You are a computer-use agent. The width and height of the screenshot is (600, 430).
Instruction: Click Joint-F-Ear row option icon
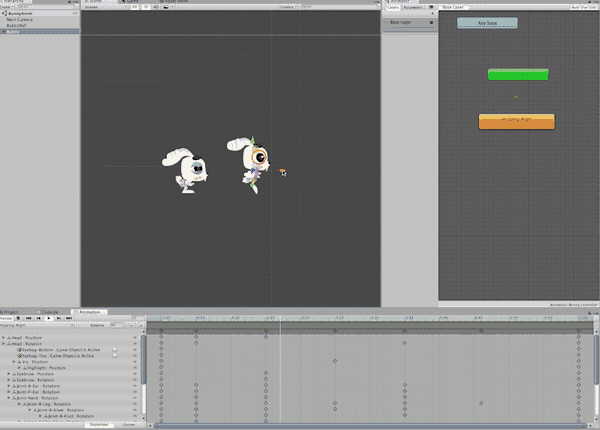[135, 392]
